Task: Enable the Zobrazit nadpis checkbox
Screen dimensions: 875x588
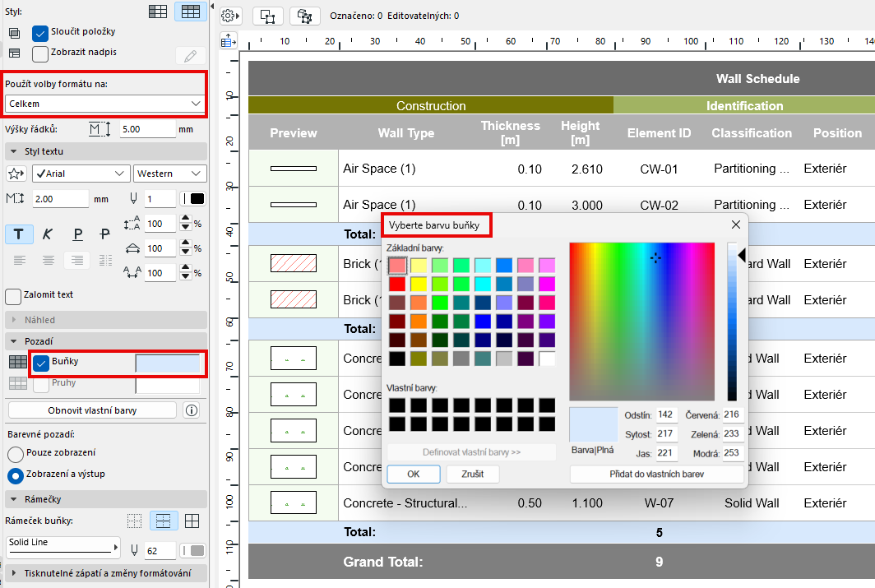Action: click(x=40, y=54)
